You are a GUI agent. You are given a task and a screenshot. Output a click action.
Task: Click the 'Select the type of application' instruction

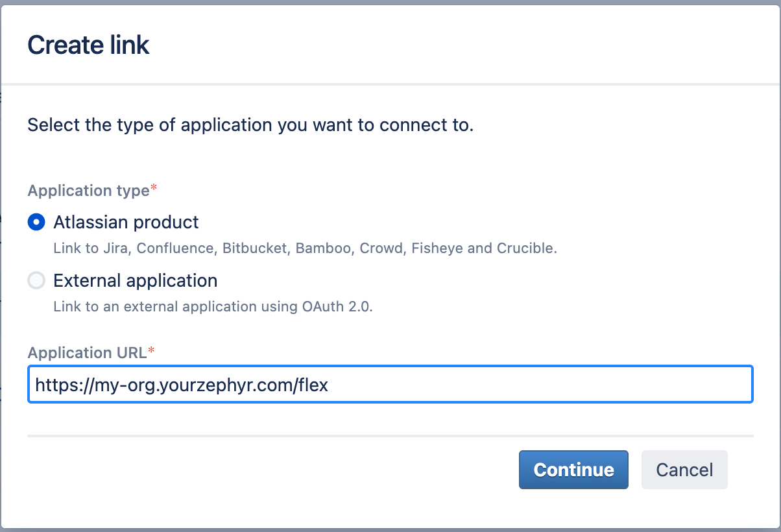pos(250,125)
